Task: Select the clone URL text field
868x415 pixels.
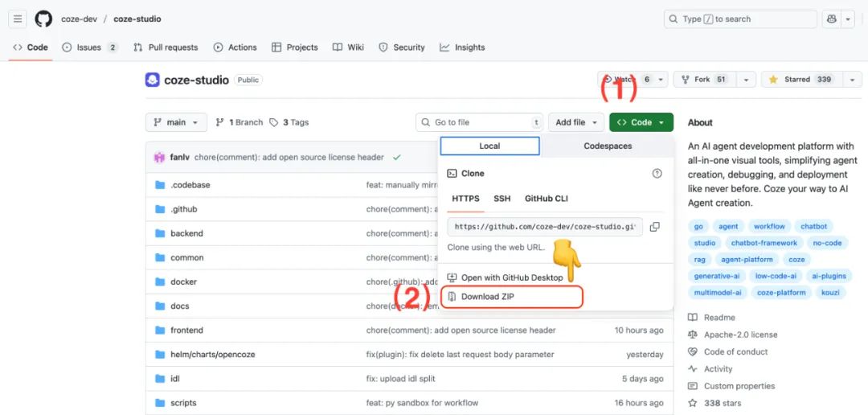Action: point(545,227)
